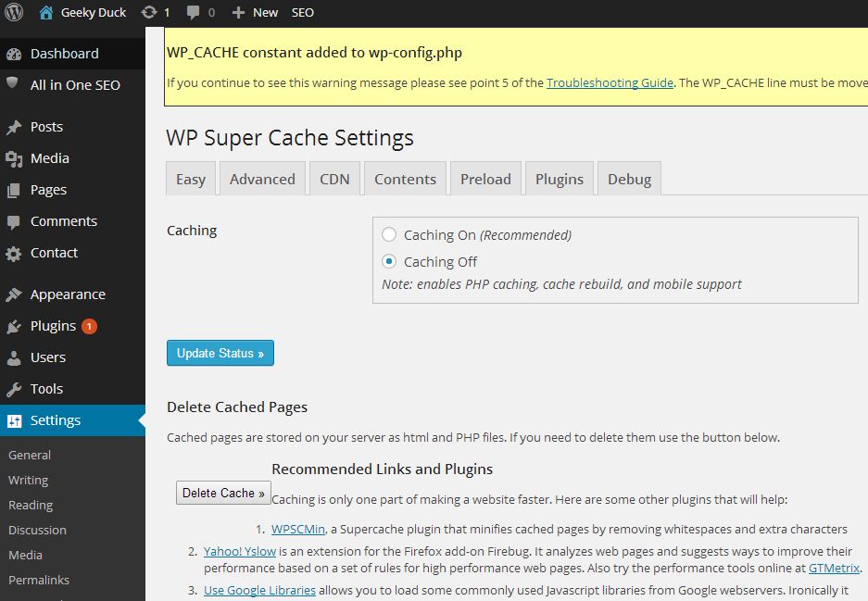Click the Plugins plug icon in the sidebar
This screenshot has height=601, width=868.
pyautogui.click(x=14, y=327)
